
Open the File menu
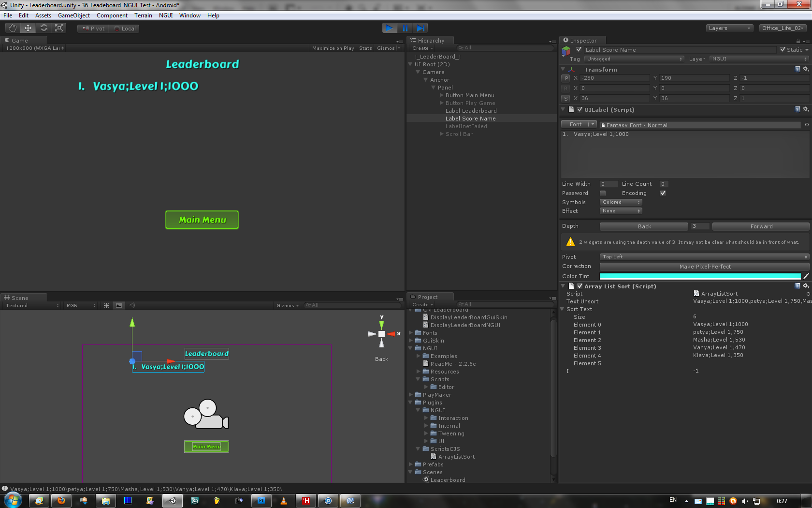[x=8, y=15]
